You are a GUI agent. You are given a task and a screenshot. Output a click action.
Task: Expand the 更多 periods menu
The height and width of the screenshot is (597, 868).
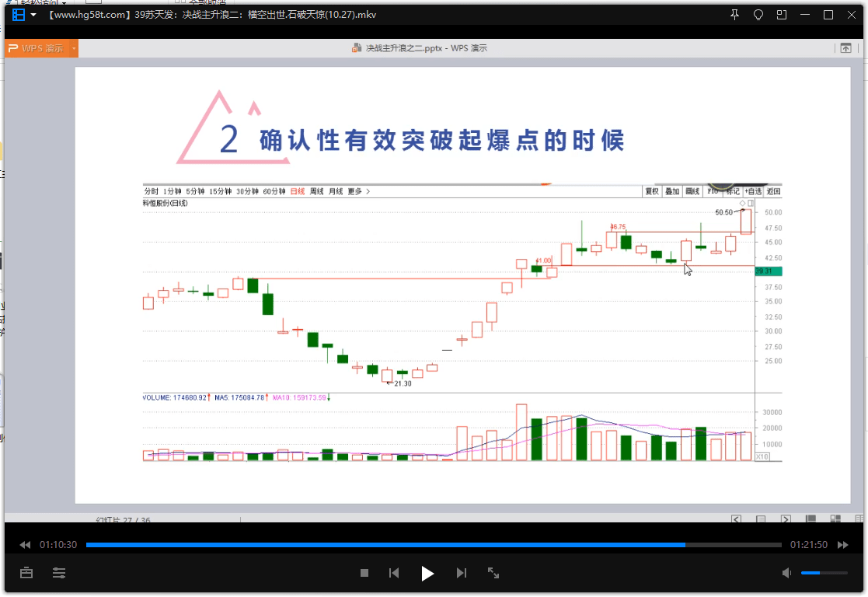point(359,192)
